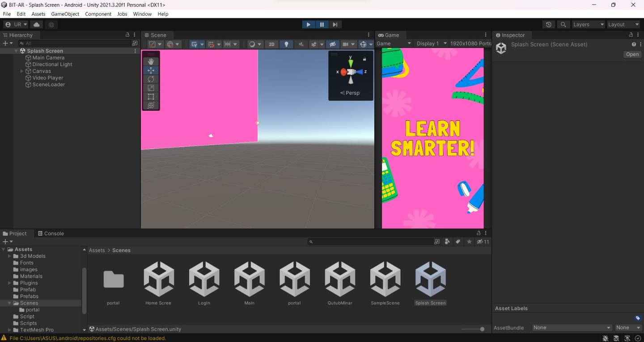Toggle Persp projection label
Viewport: 644px width, 342px height.
(350, 93)
